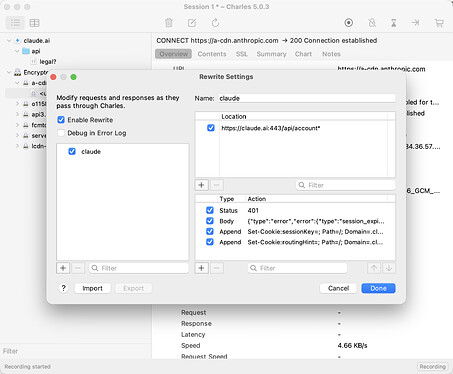Click the rules Filter field

point(297,268)
